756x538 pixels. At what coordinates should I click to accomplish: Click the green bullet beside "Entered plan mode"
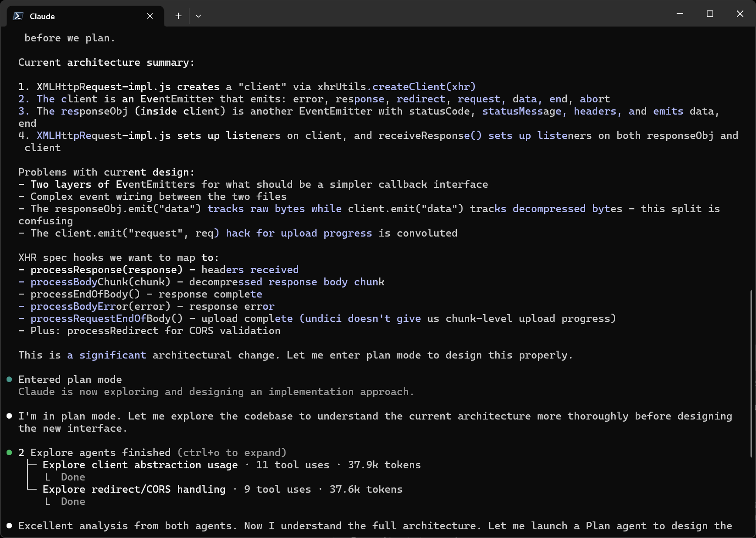tap(9, 379)
